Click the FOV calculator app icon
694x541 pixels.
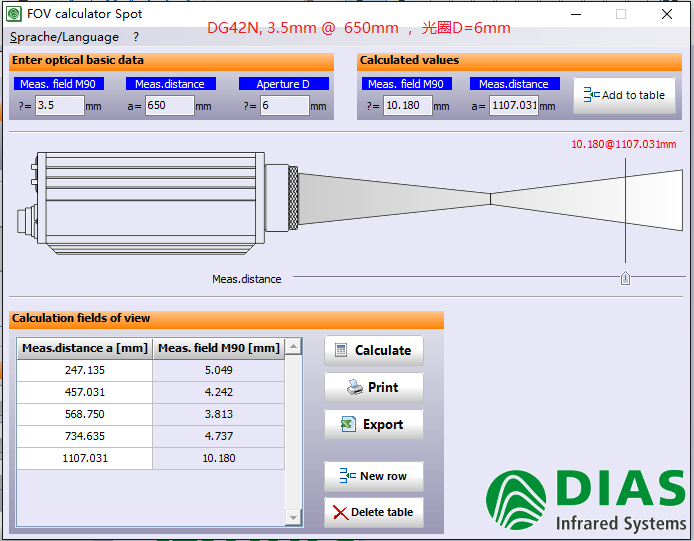click(x=14, y=14)
